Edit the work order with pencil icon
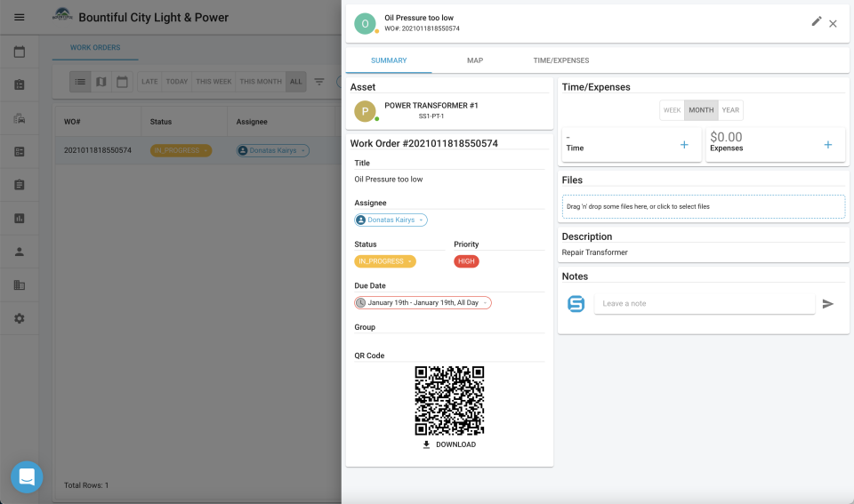Viewport: 854px width, 504px height. [x=817, y=21]
